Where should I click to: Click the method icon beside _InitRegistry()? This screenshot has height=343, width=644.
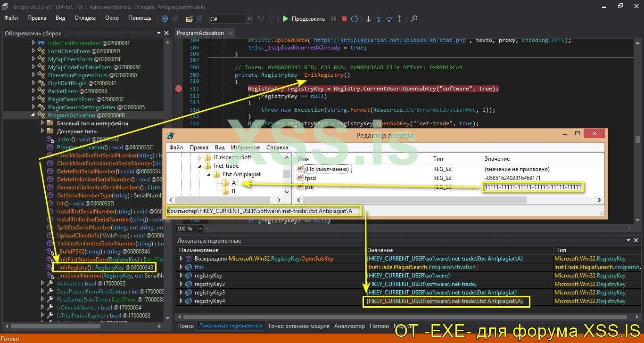(50, 268)
